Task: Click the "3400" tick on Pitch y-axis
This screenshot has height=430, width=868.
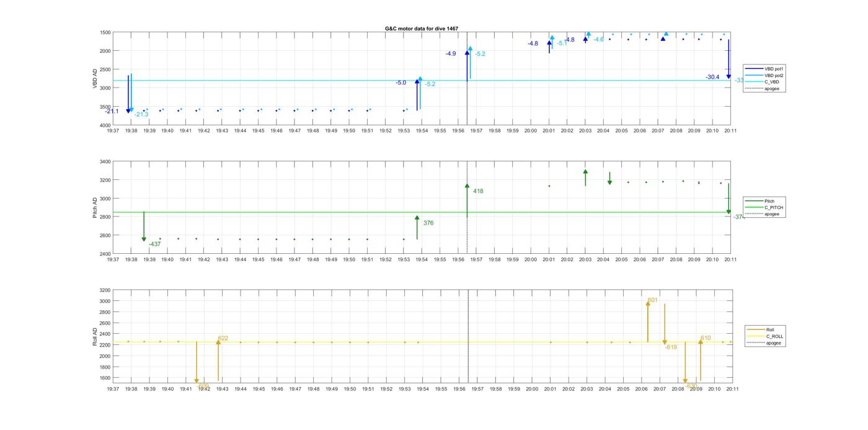Action: coord(104,161)
